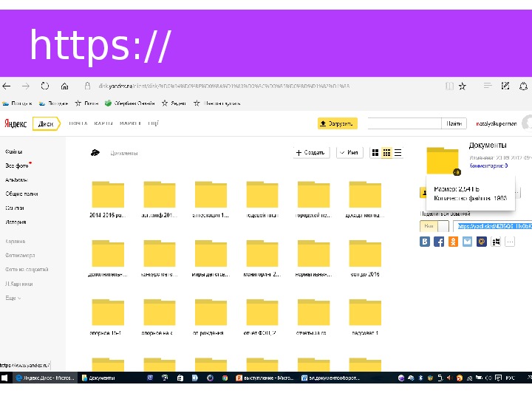Go back in the browser
This screenshot has height=399, width=532.
[7, 86]
